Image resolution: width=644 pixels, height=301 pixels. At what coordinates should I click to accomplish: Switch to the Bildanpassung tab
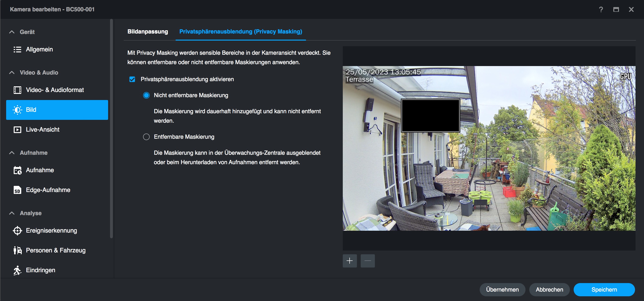[x=148, y=32]
